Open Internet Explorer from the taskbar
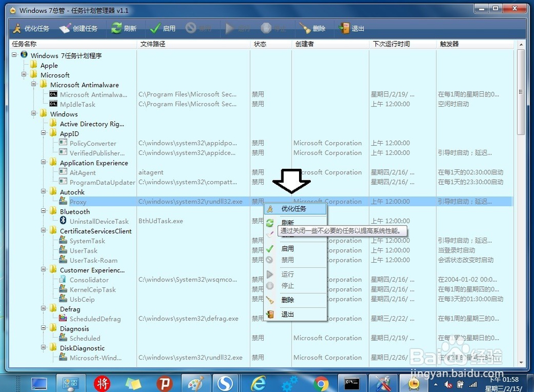534x392 pixels. click(259, 384)
